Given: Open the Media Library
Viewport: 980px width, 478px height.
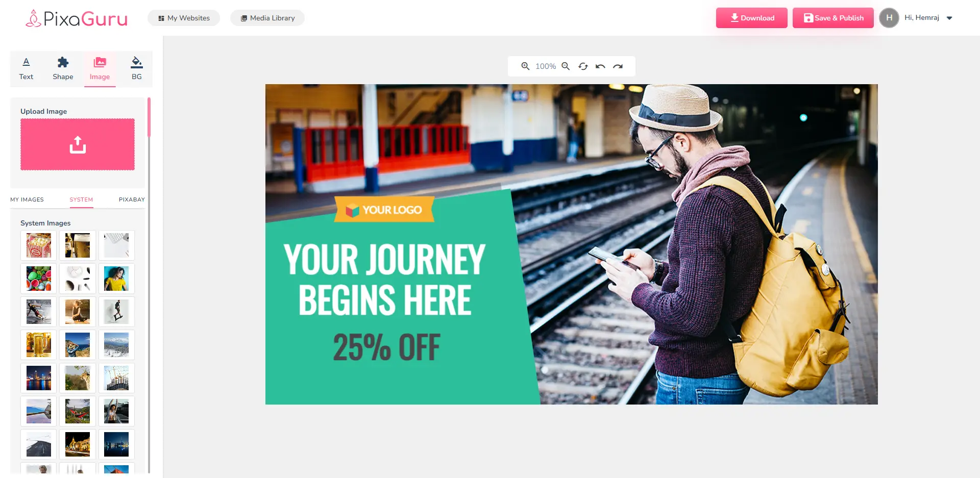Looking at the screenshot, I should [267, 18].
